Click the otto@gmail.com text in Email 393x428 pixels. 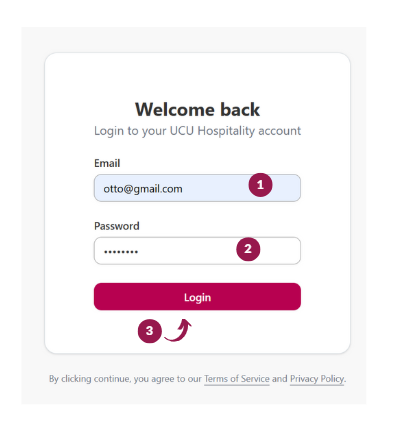coord(143,189)
